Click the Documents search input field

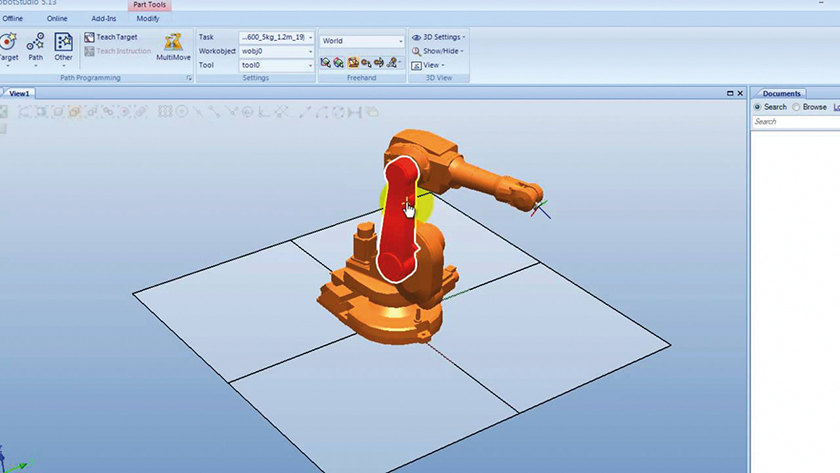pos(795,121)
